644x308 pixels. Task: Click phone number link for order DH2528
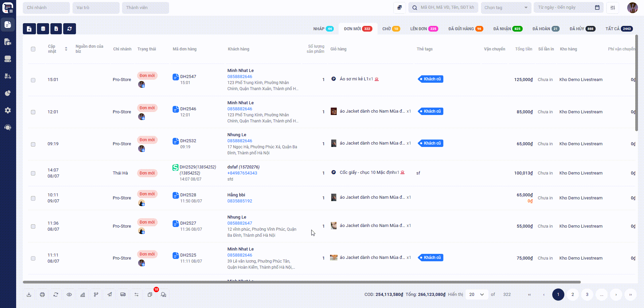click(240, 201)
